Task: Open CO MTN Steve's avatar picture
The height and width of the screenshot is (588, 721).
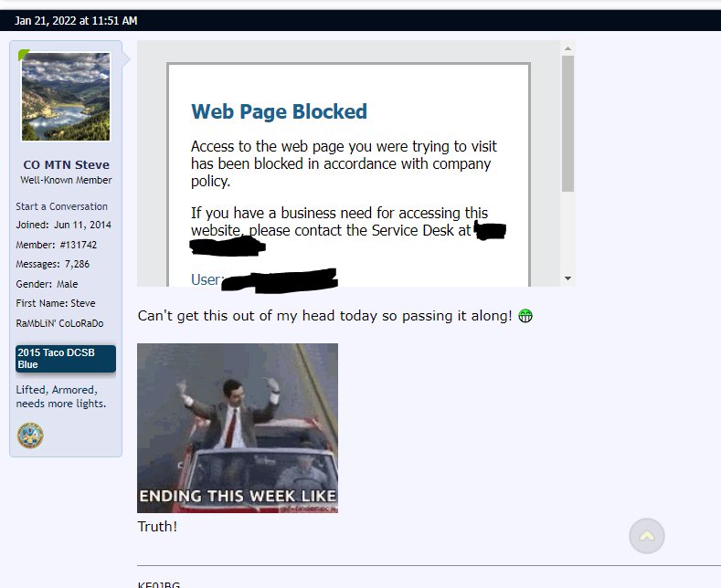Action: pos(66,97)
